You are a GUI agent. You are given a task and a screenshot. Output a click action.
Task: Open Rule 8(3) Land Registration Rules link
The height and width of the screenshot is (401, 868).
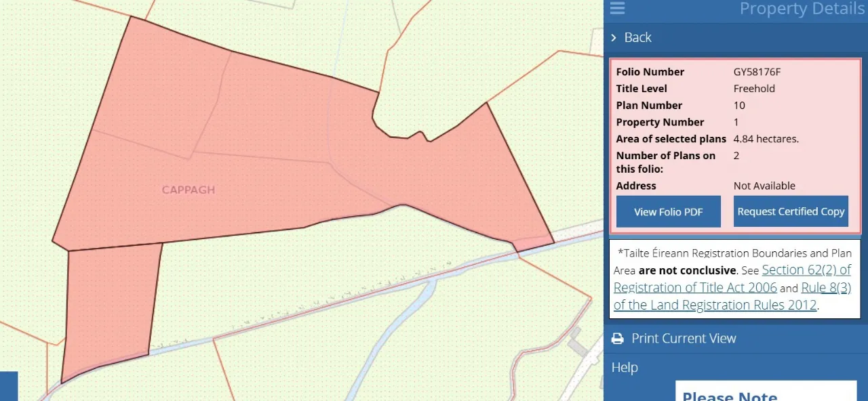pyautogui.click(x=825, y=288)
